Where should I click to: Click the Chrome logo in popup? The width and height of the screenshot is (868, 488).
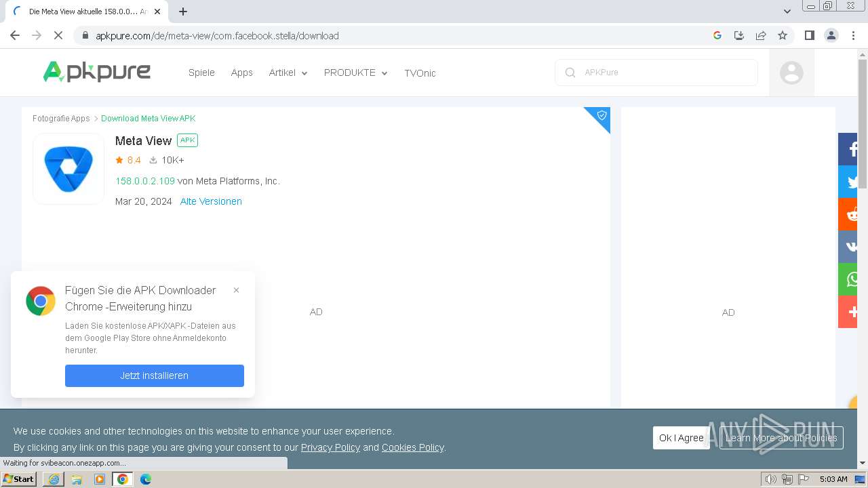pyautogui.click(x=41, y=301)
